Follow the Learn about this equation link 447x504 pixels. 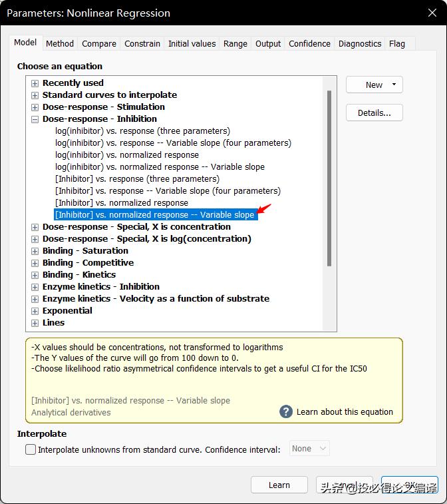tap(345, 411)
